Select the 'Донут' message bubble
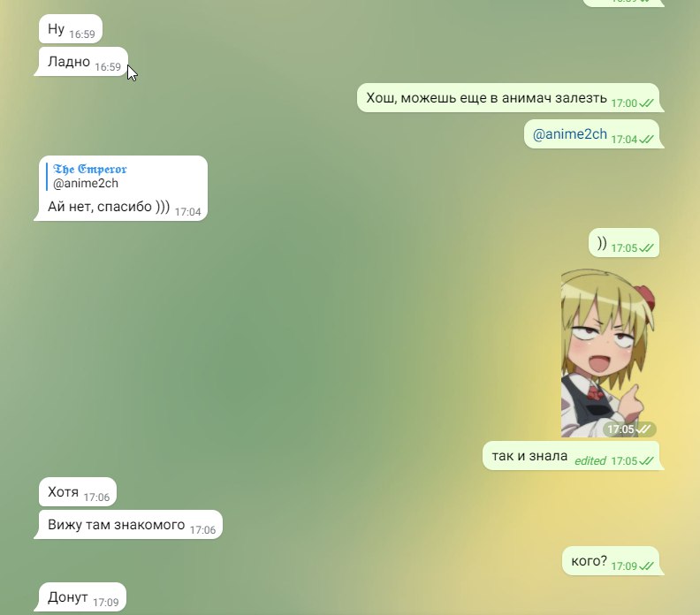 [82, 596]
